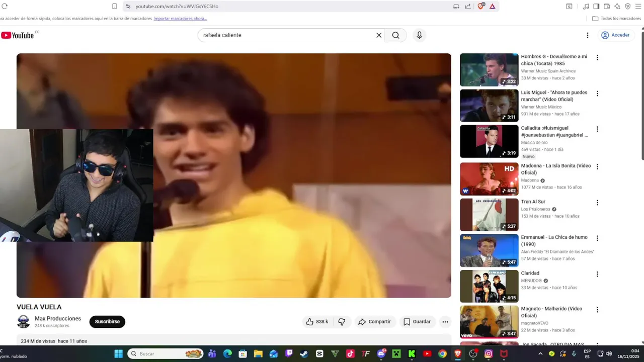644x362 pixels.
Task: Open Emmanuel La Chica de humo title
Action: 554,241
